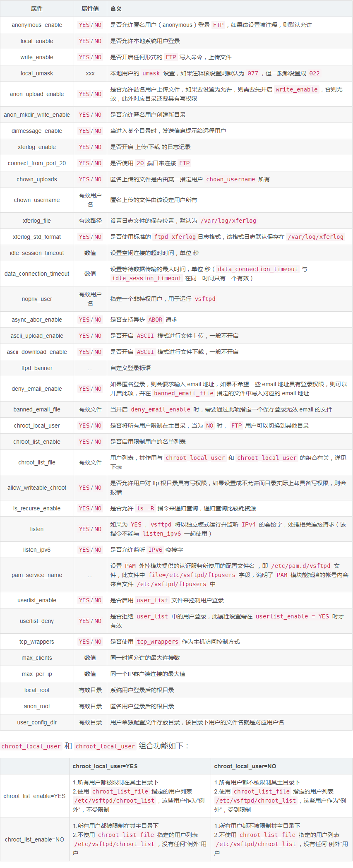Click the xferlog_file attribute name
The height and width of the screenshot is (868, 353).
point(37,221)
